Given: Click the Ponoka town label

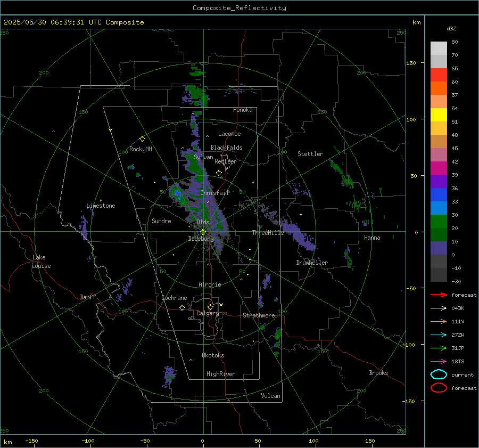Looking at the screenshot, I should tap(243, 110).
